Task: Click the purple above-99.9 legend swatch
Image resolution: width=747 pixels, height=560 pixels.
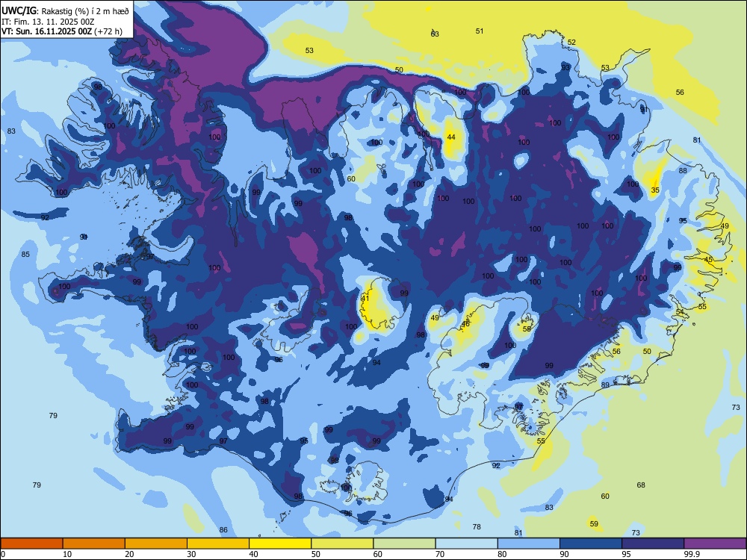Action: coord(715,544)
